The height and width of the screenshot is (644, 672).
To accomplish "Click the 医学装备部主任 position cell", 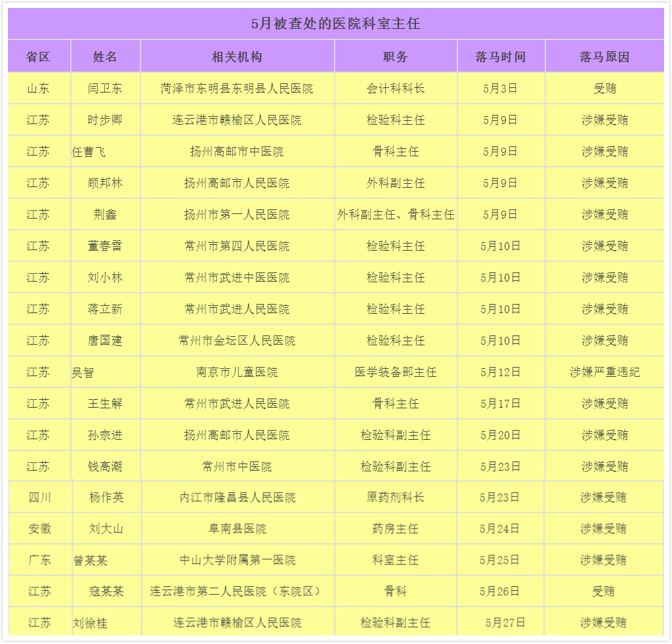I will [x=396, y=372].
